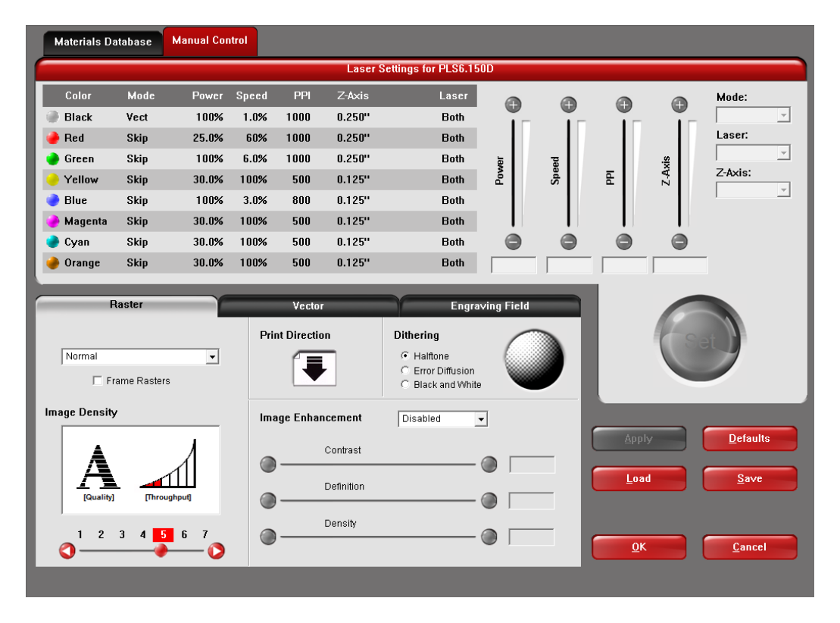
Task: Open the Image Enhancement Disabled dropdown
Action: tap(443, 418)
